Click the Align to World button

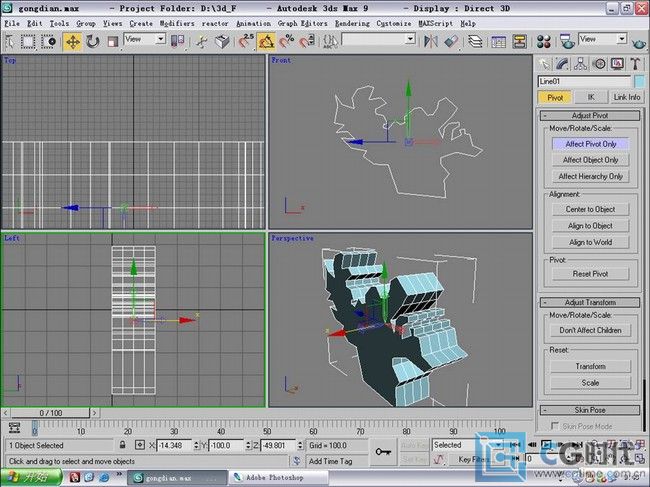[x=591, y=242]
